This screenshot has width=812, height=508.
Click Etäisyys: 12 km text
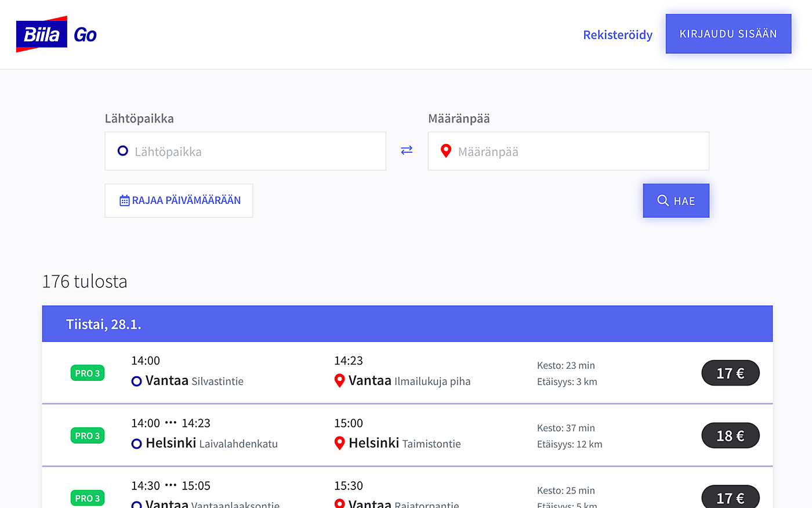coord(570,444)
